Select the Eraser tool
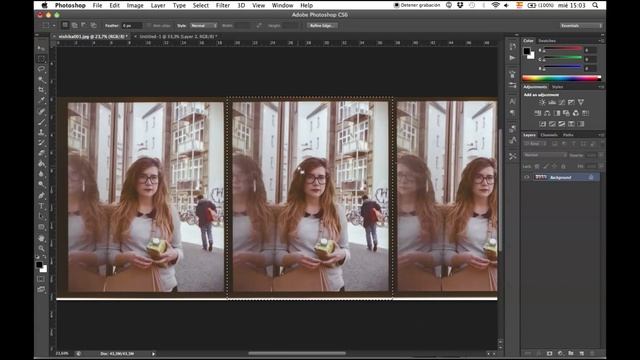The width and height of the screenshot is (640, 360). tap(41, 153)
